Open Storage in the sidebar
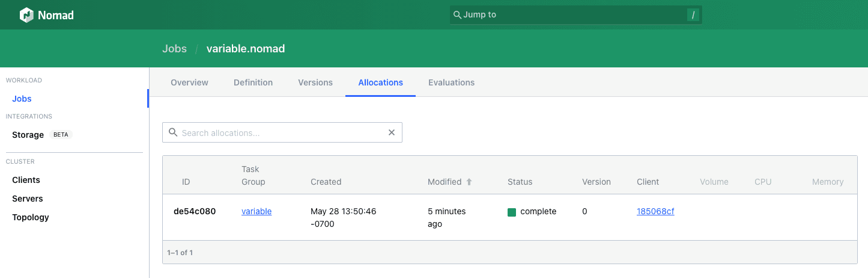The width and height of the screenshot is (868, 278). [x=28, y=135]
